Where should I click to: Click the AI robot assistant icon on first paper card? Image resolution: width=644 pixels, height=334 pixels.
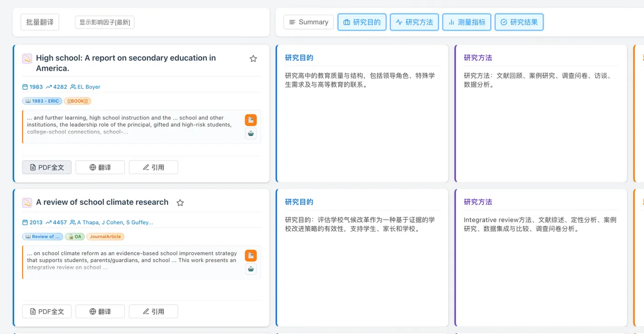pos(250,133)
